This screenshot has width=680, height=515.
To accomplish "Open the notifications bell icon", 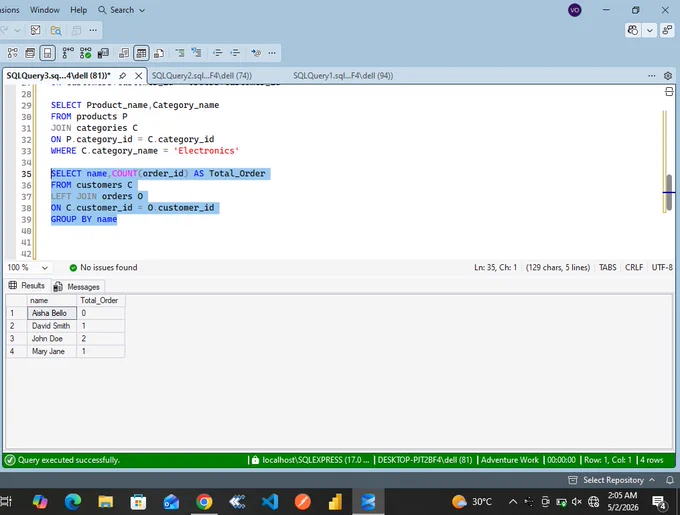I will pyautogui.click(x=670, y=480).
